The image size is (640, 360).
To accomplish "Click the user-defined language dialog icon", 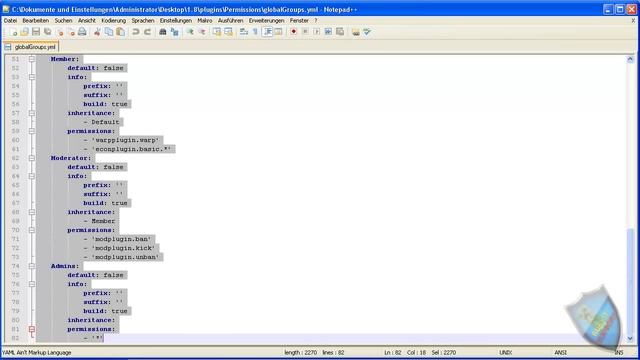I will pos(278,32).
